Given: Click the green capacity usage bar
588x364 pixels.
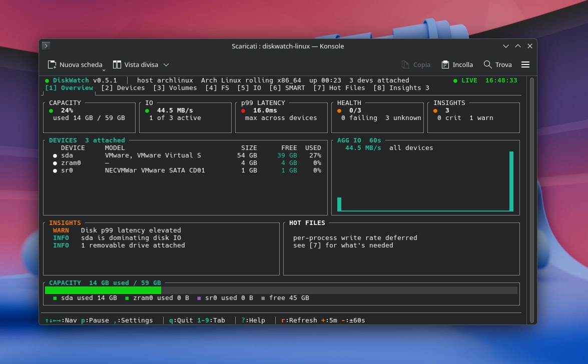Looking at the screenshot, I should (x=103, y=290).
